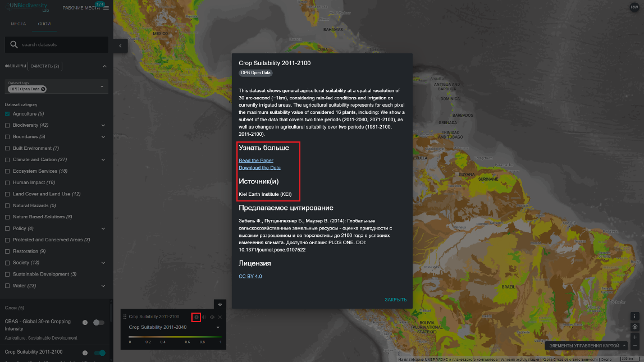This screenshot has width=644, height=362.
Task: Click the locate me map button
Action: (635, 327)
